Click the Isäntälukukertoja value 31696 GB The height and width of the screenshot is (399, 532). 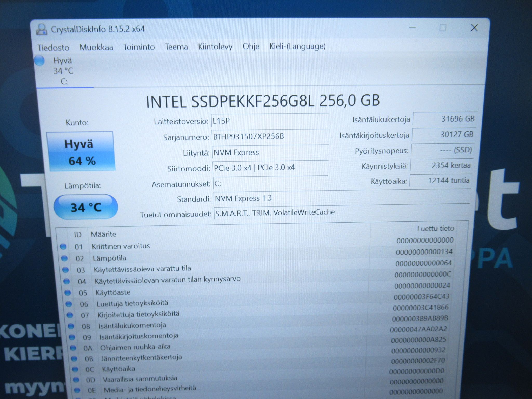444,119
